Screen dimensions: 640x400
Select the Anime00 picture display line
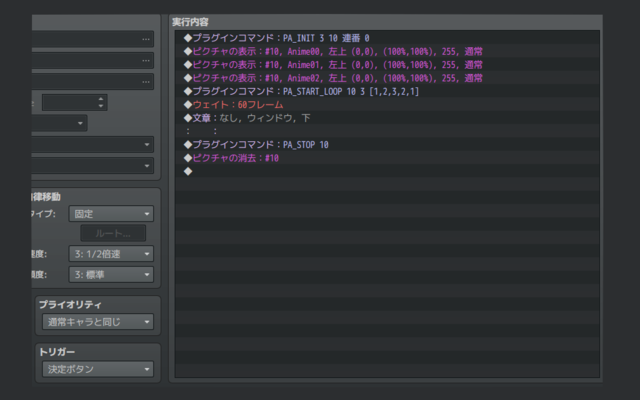click(x=387, y=51)
